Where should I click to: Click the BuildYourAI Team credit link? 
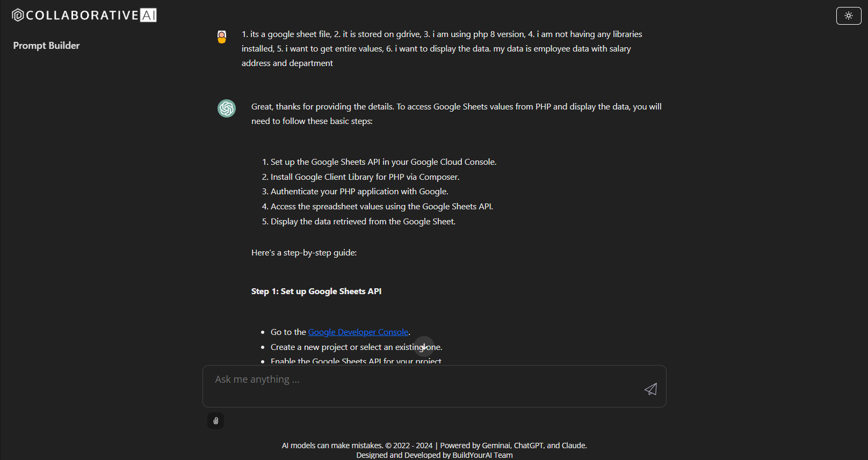[482, 455]
